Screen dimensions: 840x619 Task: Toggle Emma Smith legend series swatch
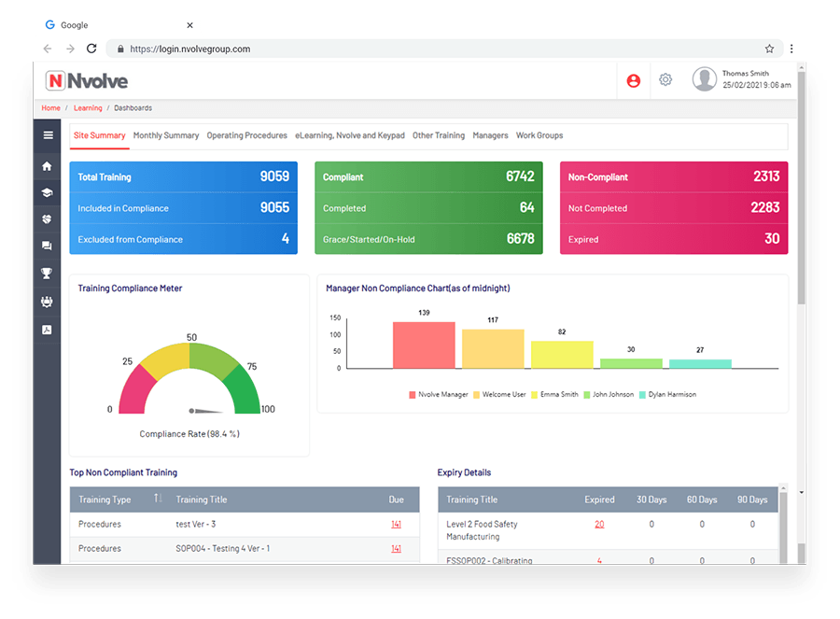[536, 395]
